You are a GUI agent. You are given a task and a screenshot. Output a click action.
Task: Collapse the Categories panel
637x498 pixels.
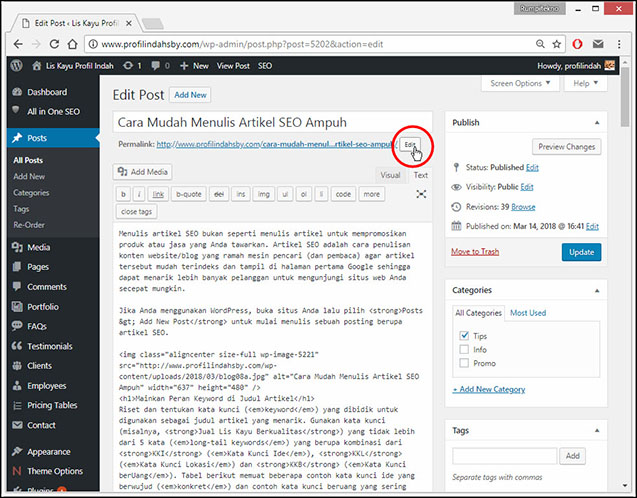click(x=597, y=290)
